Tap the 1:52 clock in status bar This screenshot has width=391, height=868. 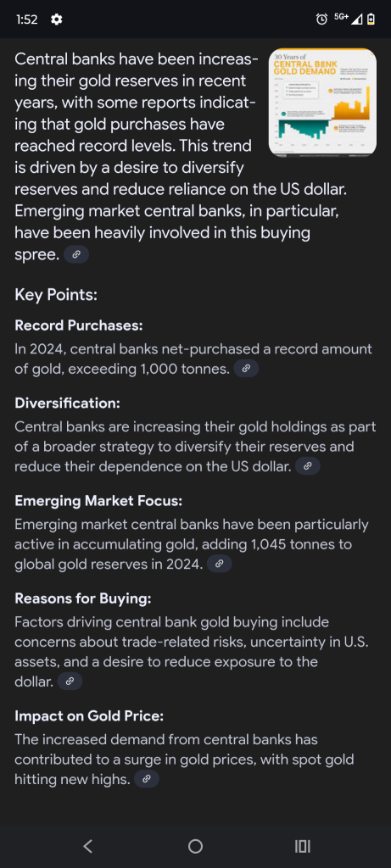(x=26, y=19)
